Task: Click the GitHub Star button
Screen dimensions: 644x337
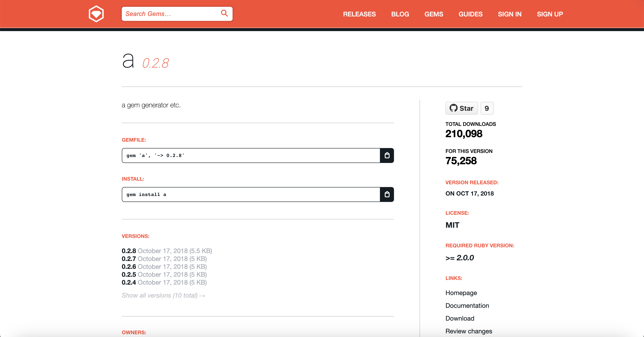Action: pos(461,108)
